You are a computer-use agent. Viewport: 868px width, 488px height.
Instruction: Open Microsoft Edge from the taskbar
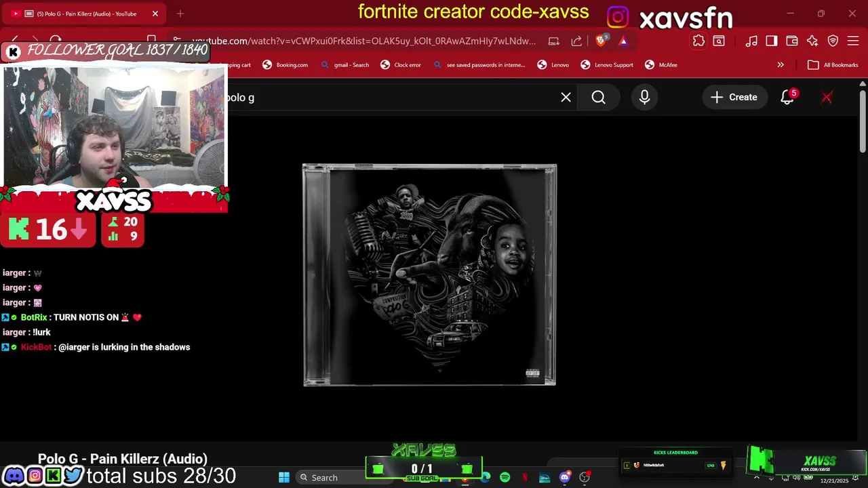pyautogui.click(x=486, y=478)
